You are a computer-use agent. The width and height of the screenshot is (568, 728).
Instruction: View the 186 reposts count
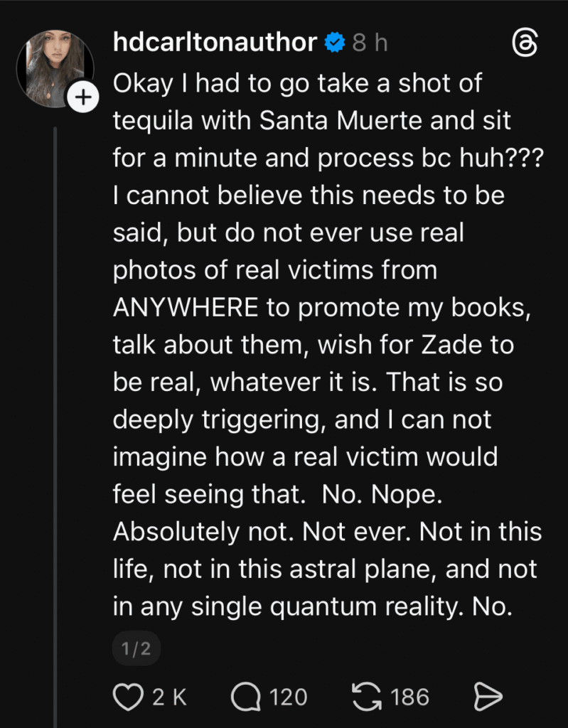tap(410, 697)
